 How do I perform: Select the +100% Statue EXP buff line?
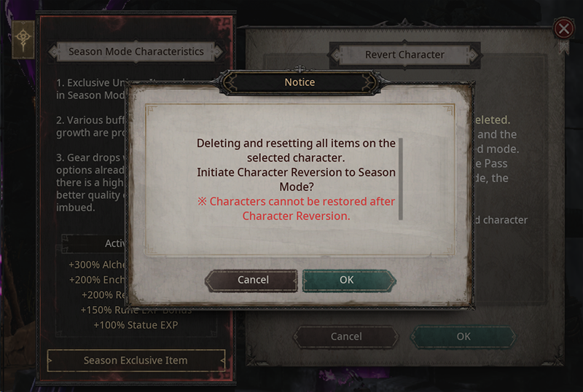[x=136, y=325]
